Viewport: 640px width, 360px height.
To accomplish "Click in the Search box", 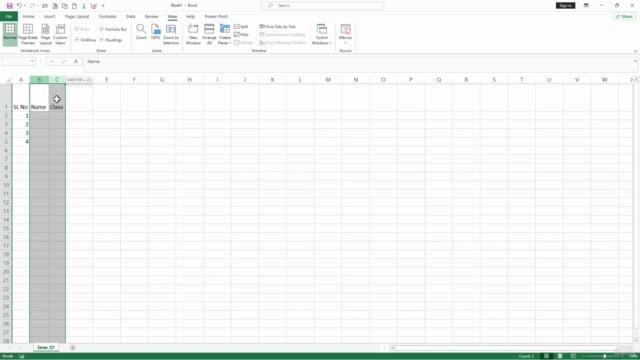I will click(x=322, y=6).
